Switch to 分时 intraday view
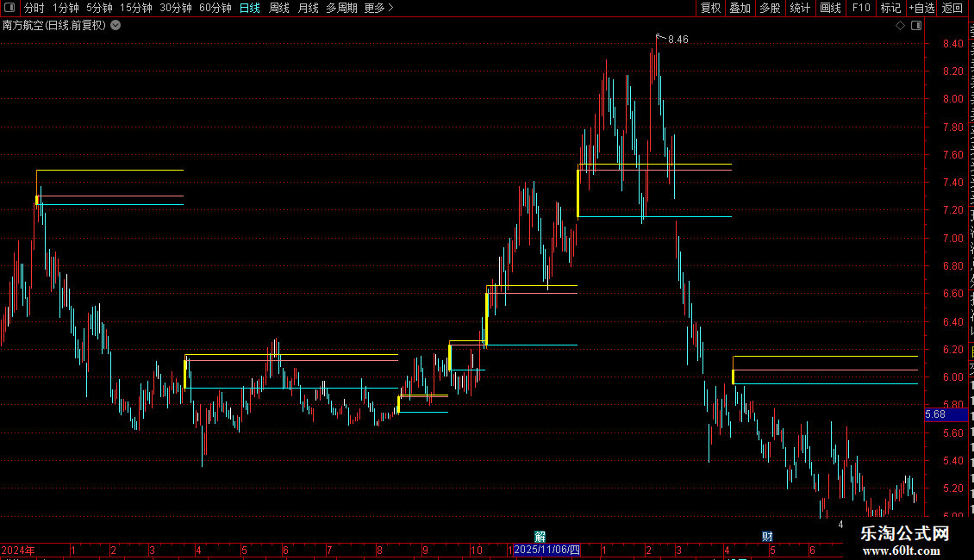Screen dimensions: 974x560 (34, 8)
